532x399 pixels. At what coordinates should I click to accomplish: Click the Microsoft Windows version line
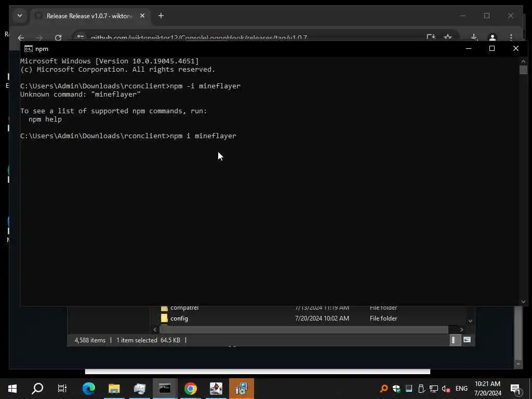pyautogui.click(x=110, y=61)
